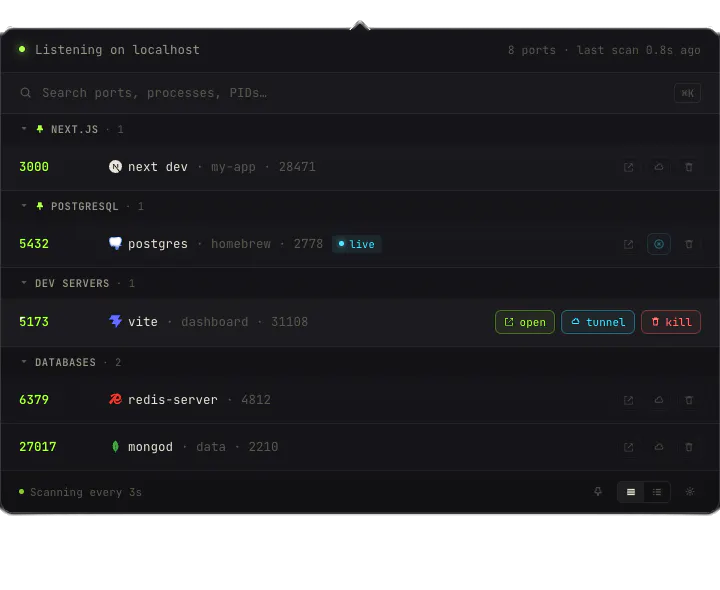Click the live badge on postgres
The image size is (720, 590).
coord(356,244)
